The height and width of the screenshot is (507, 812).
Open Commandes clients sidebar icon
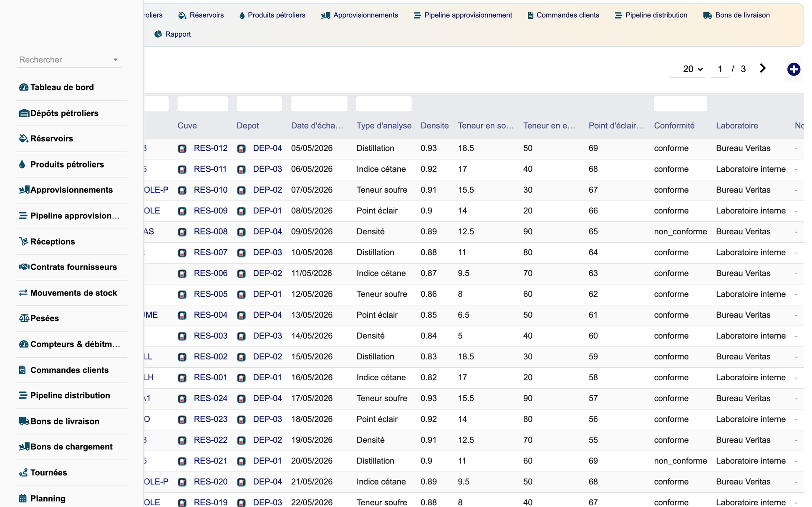coord(23,370)
